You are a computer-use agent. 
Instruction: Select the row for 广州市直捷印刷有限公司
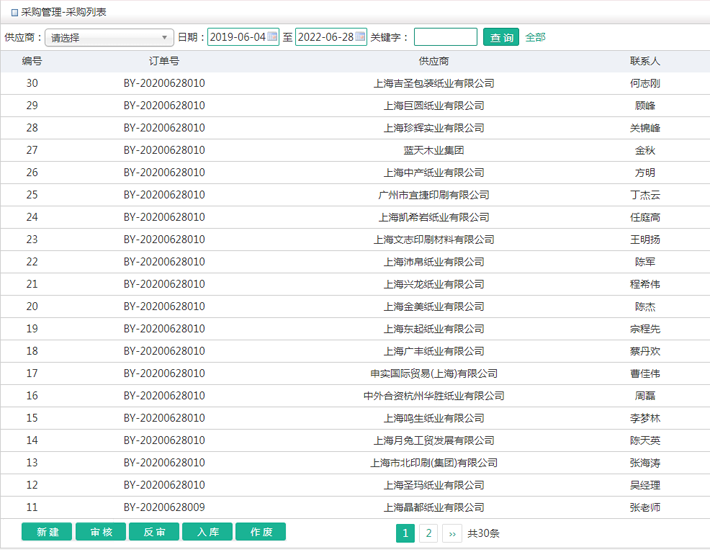point(434,194)
